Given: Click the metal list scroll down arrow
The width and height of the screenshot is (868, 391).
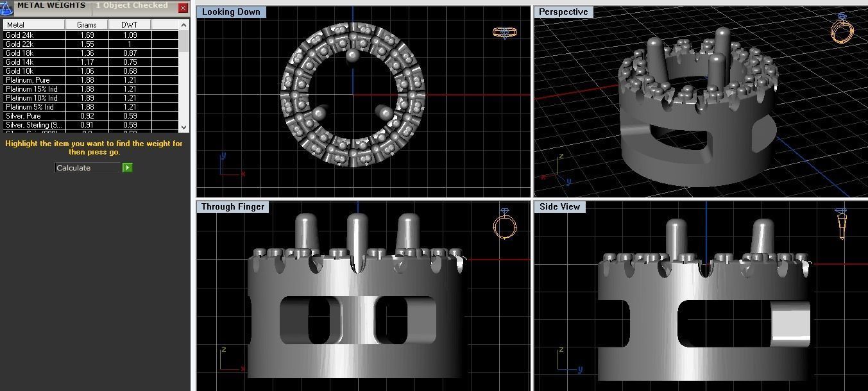Looking at the screenshot, I should (184, 128).
